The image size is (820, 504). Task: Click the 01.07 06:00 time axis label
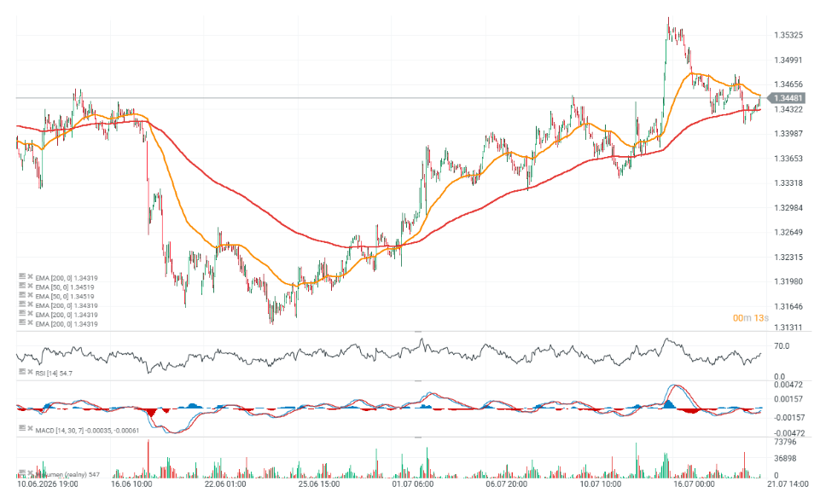413,484
